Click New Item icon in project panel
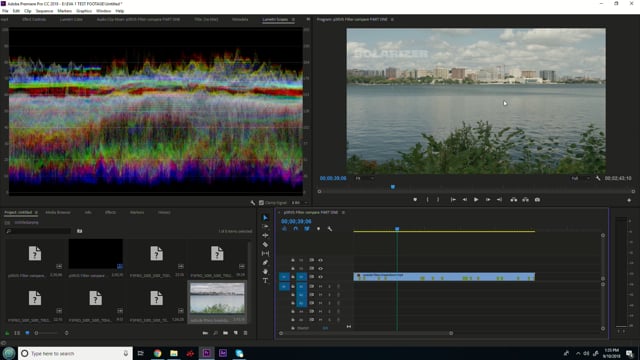Image resolution: width=640 pixels, height=360 pixels. tap(236, 333)
